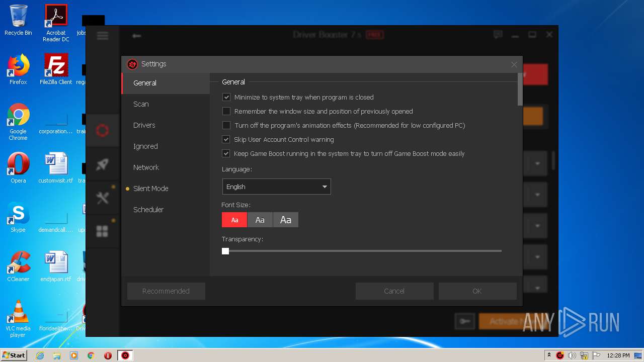Viewport: 644px width, 362px height.
Task: Enable Remember the window size checkbox
Action: [226, 111]
